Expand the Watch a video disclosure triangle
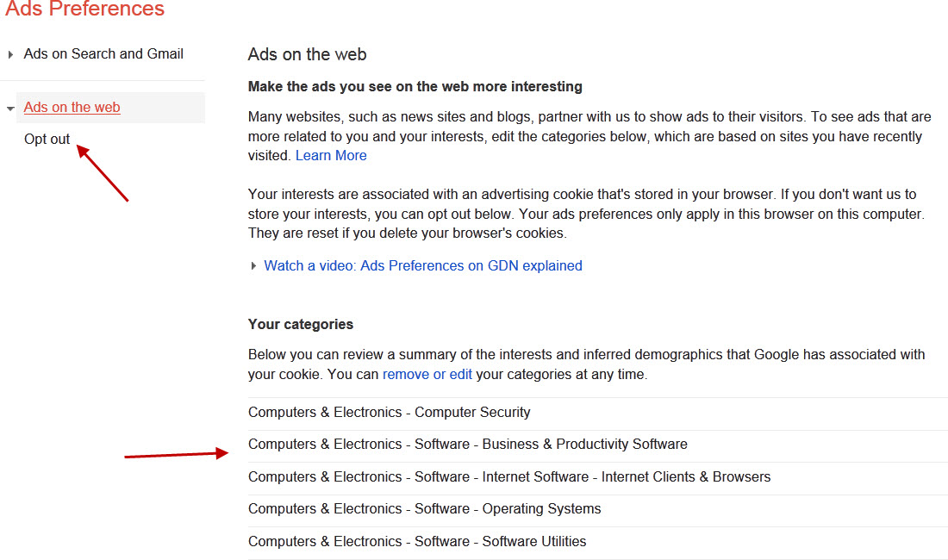The image size is (948, 560). 253,266
